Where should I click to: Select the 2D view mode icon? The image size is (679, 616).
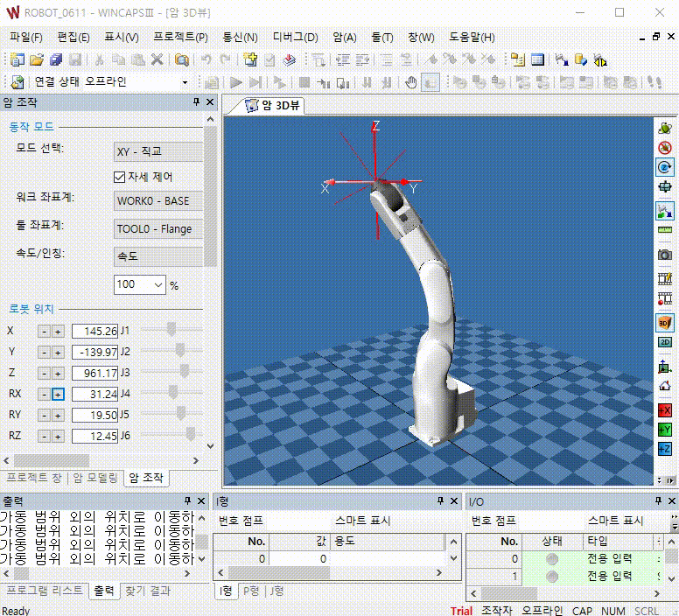(665, 342)
